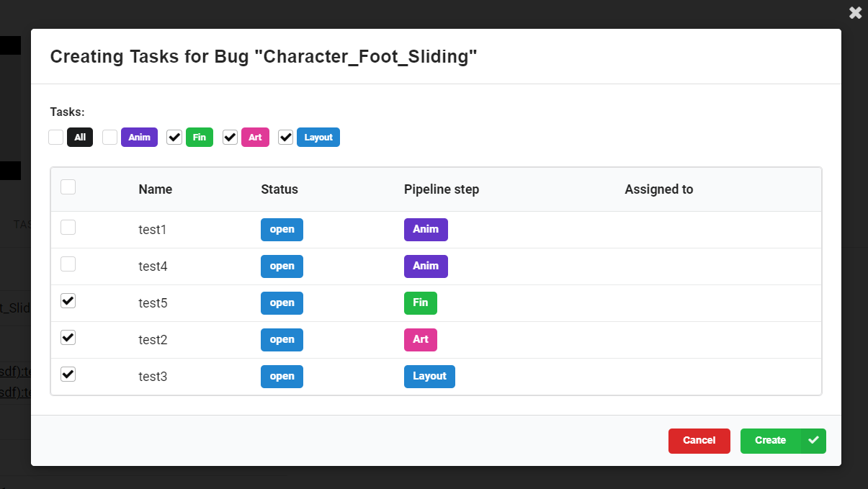This screenshot has width=868, height=489.
Task: Click the "Assigned to" column header
Action: coord(658,189)
